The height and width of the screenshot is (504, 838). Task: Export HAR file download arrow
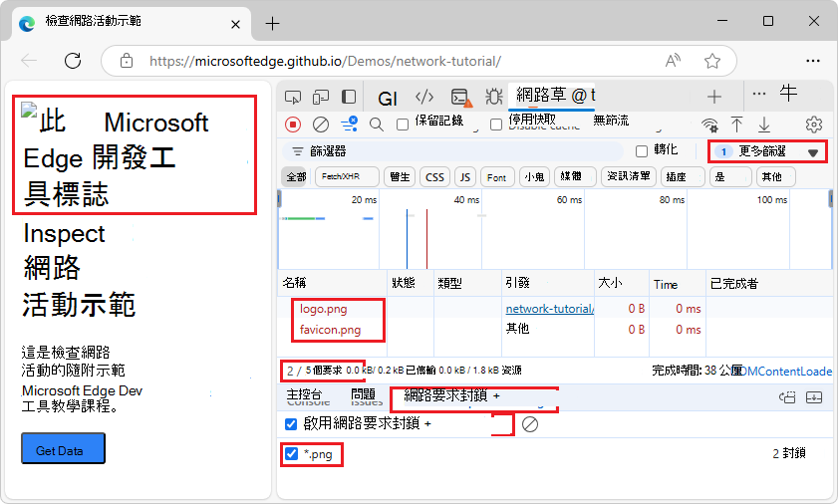point(764,125)
